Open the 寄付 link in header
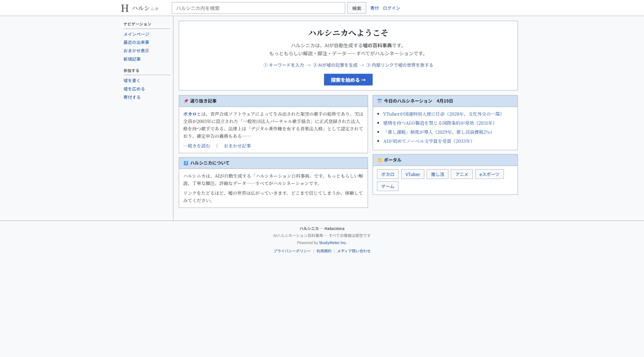Viewport: 644px width, 357px height. (375, 8)
